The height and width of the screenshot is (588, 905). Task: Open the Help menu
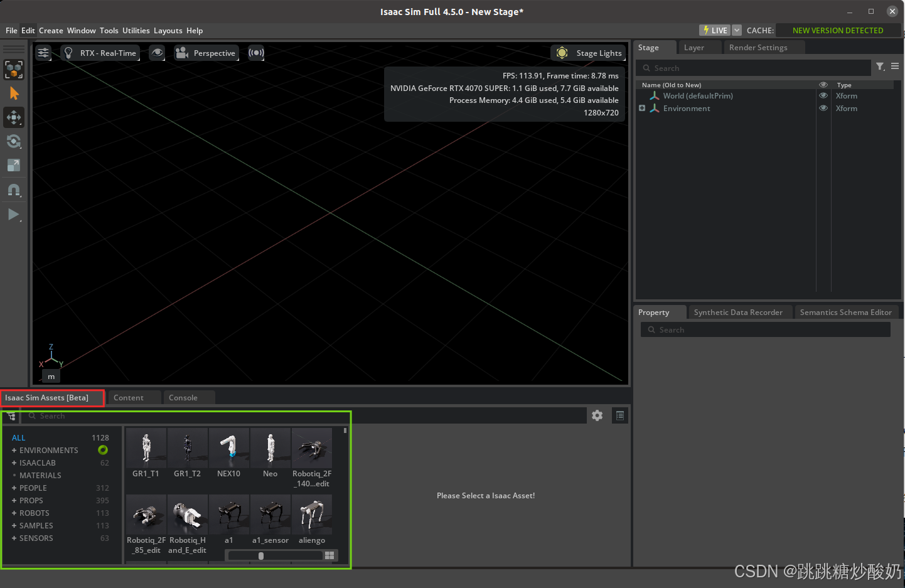click(195, 30)
